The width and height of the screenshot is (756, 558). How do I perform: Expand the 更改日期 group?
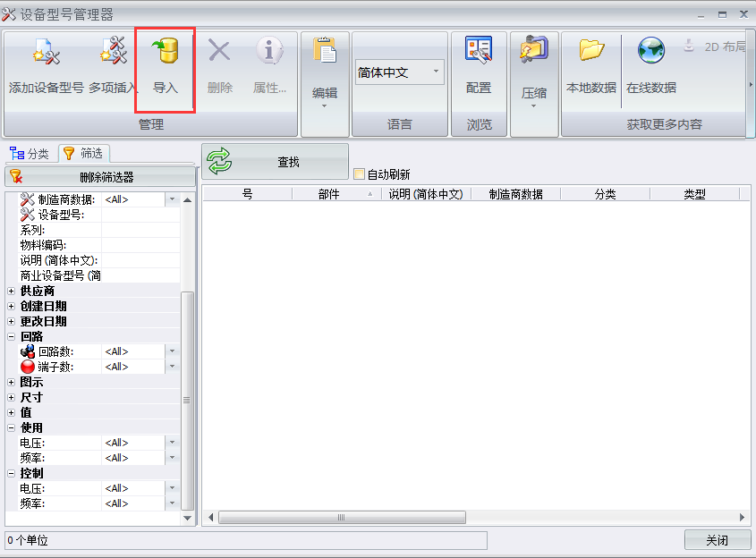tap(12, 321)
